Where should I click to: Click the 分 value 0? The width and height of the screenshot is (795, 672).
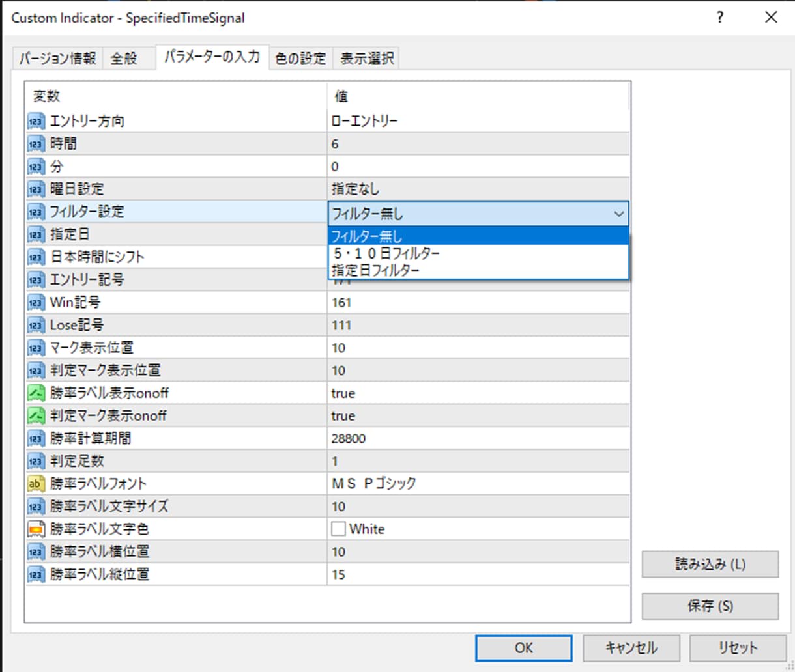coord(335,167)
